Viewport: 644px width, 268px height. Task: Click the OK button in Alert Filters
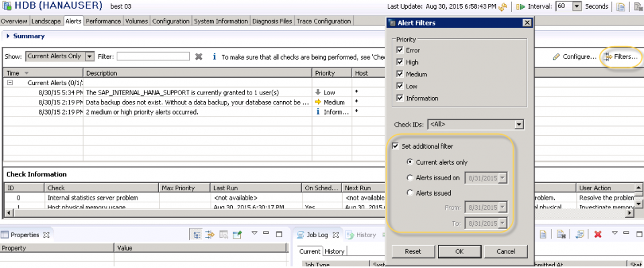point(459,251)
